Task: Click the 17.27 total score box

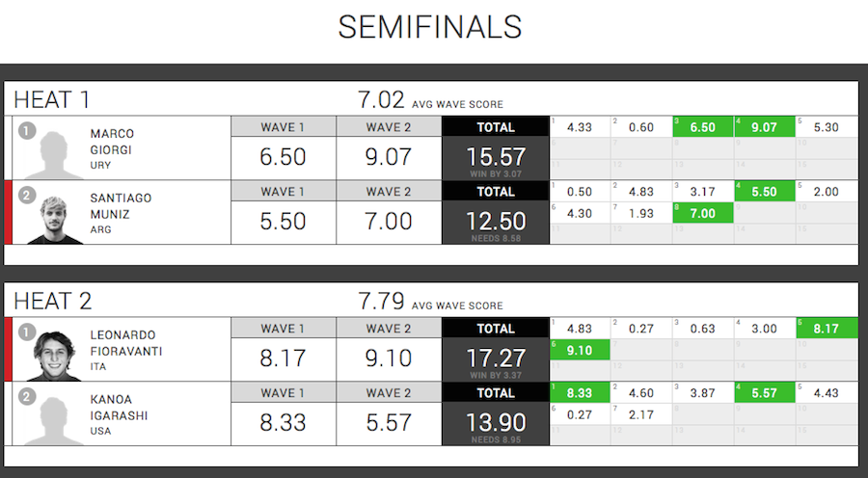Action: click(496, 359)
